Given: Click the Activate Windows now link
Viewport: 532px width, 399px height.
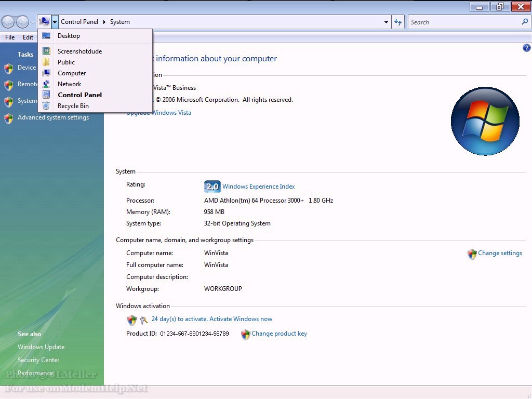Looking at the screenshot, I should tap(241, 319).
